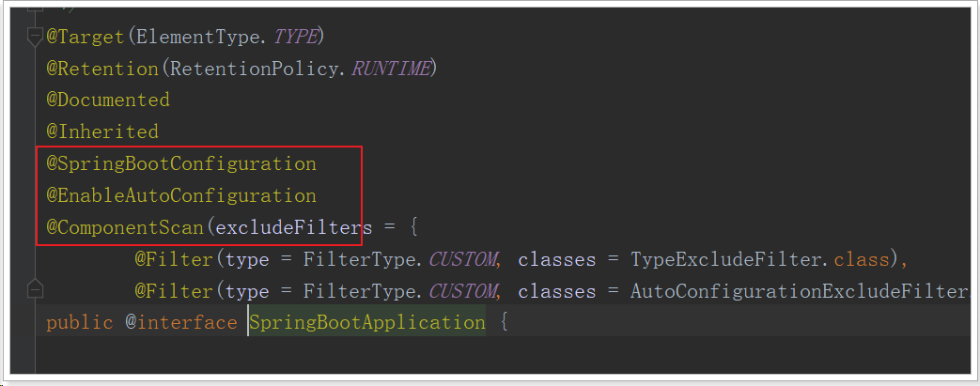Click the @SpringBootConfiguration annotation
Image resolution: width=980 pixels, height=386 pixels.
click(181, 163)
